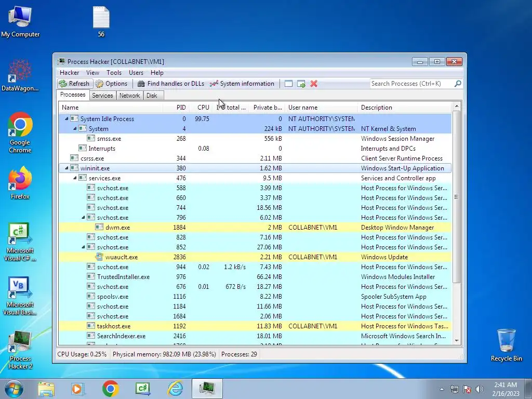
Task: Open Internet Explorer from the taskbar
Action: [176, 389]
